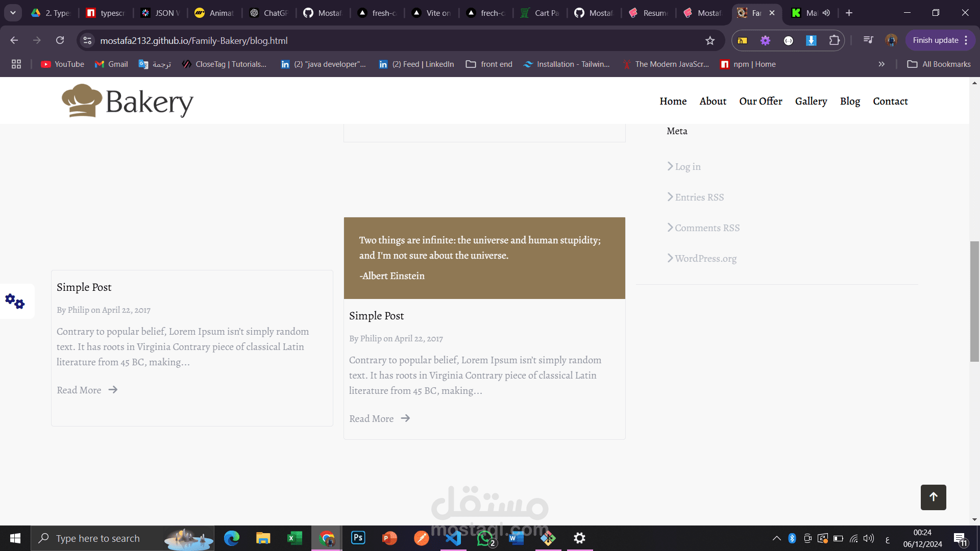Open the Entries RSS link
The height and width of the screenshot is (551, 980).
tap(699, 197)
